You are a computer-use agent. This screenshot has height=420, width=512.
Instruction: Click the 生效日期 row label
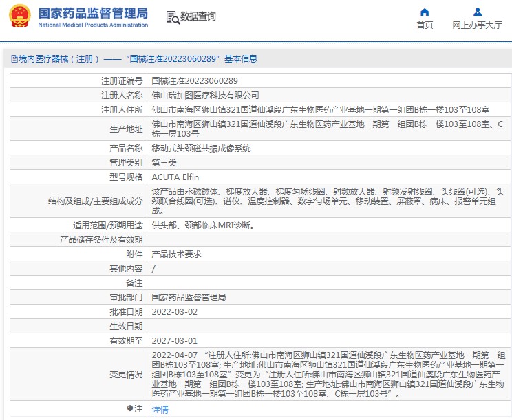click(x=126, y=326)
